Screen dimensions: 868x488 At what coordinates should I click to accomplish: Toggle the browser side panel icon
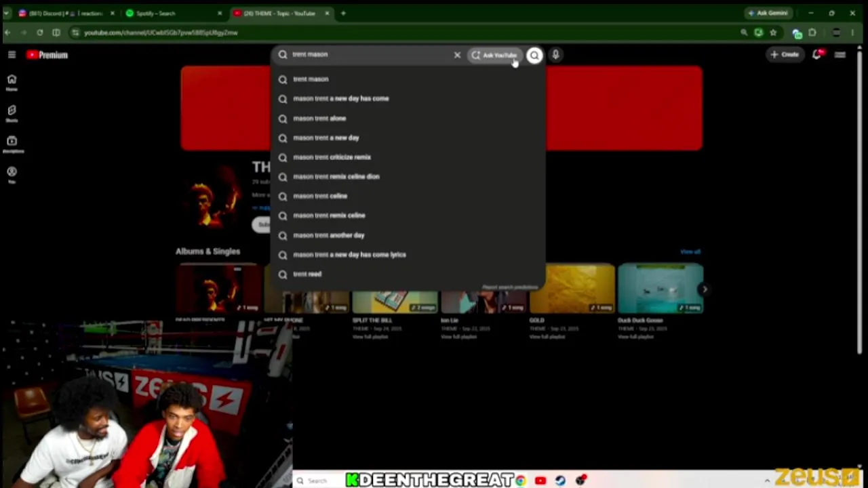click(x=56, y=33)
